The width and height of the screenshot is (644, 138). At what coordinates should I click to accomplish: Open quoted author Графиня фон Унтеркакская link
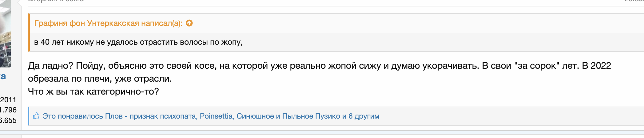coord(86,23)
